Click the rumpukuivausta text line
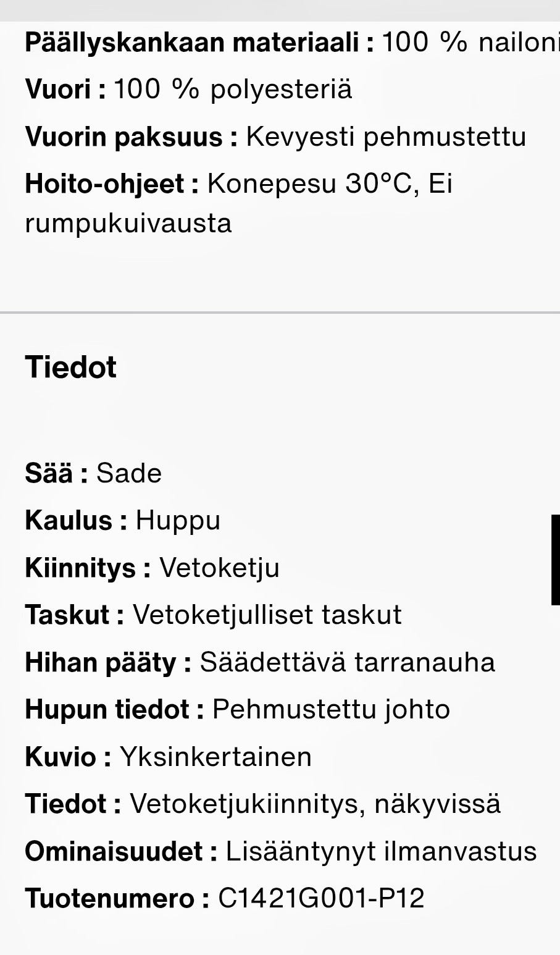The image size is (560, 955). [128, 223]
